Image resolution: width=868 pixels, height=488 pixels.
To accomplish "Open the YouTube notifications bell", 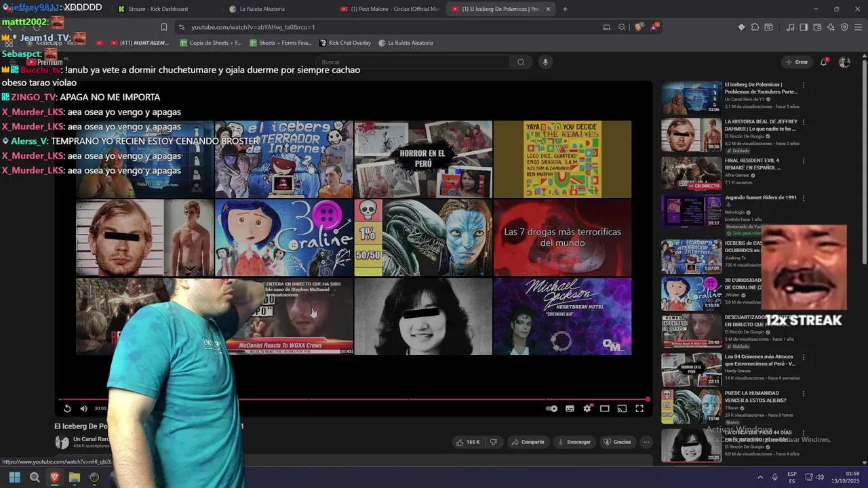I will pyautogui.click(x=824, y=62).
